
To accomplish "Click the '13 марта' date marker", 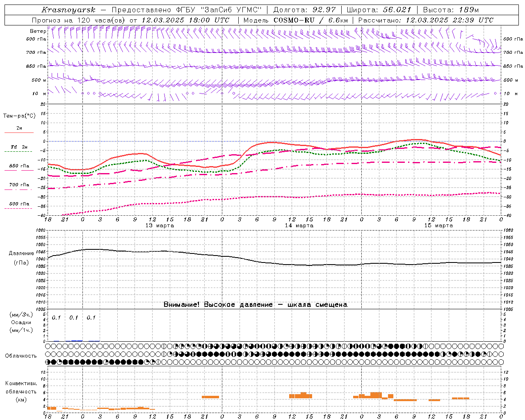I will pyautogui.click(x=160, y=226).
